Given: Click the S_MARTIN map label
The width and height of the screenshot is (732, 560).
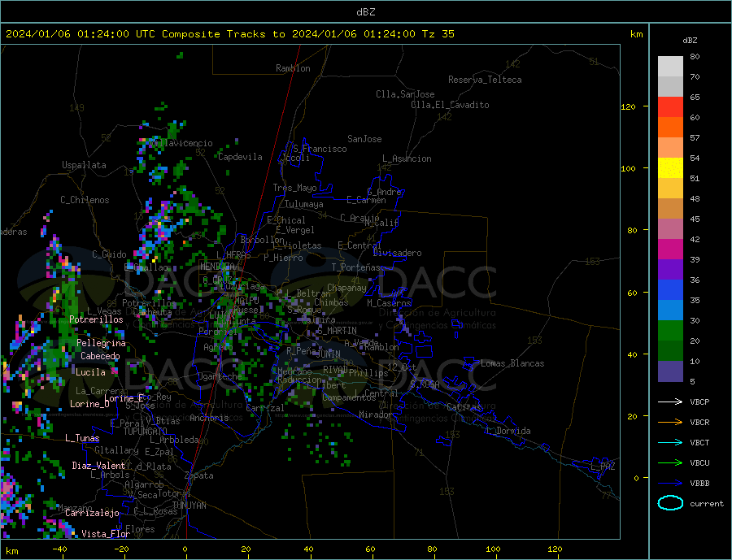Looking at the screenshot, I should click(337, 331).
